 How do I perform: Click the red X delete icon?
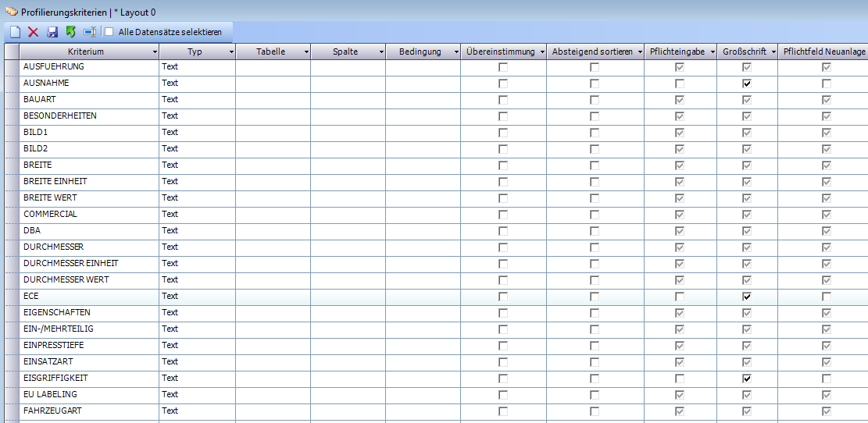(33, 32)
